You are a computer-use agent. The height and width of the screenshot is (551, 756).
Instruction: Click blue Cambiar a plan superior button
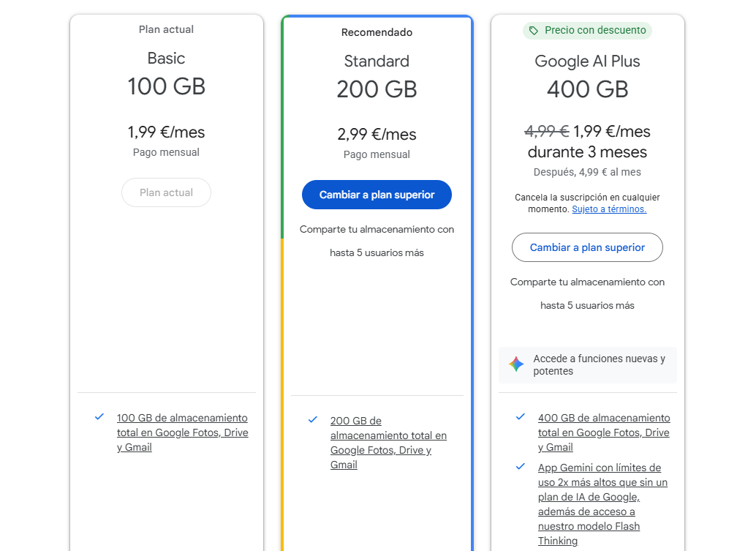pos(377,195)
